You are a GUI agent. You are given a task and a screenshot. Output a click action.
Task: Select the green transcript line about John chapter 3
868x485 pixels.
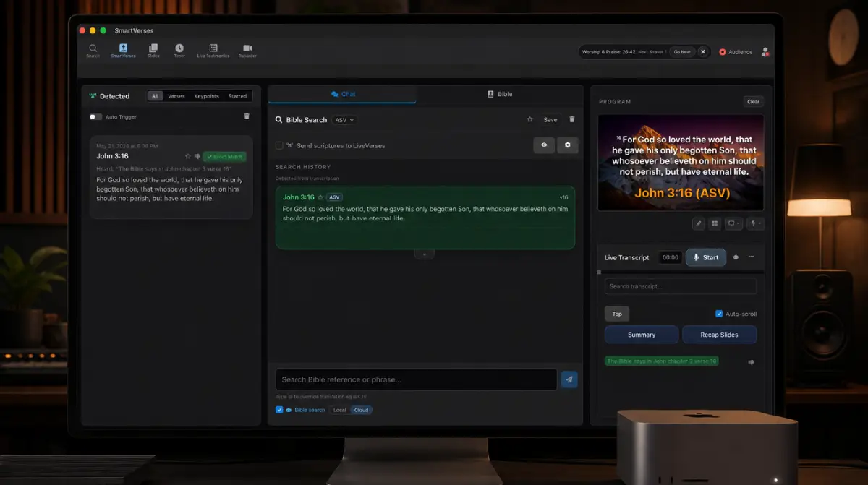pos(662,361)
